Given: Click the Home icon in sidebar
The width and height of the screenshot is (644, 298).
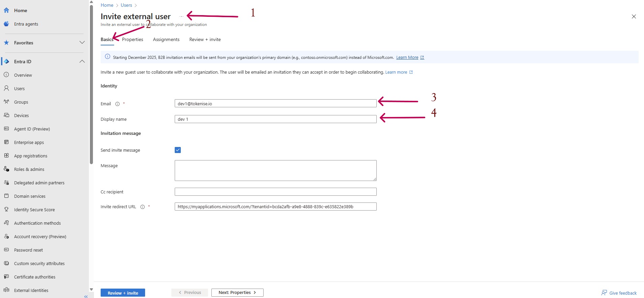Looking at the screenshot, I should [6, 10].
